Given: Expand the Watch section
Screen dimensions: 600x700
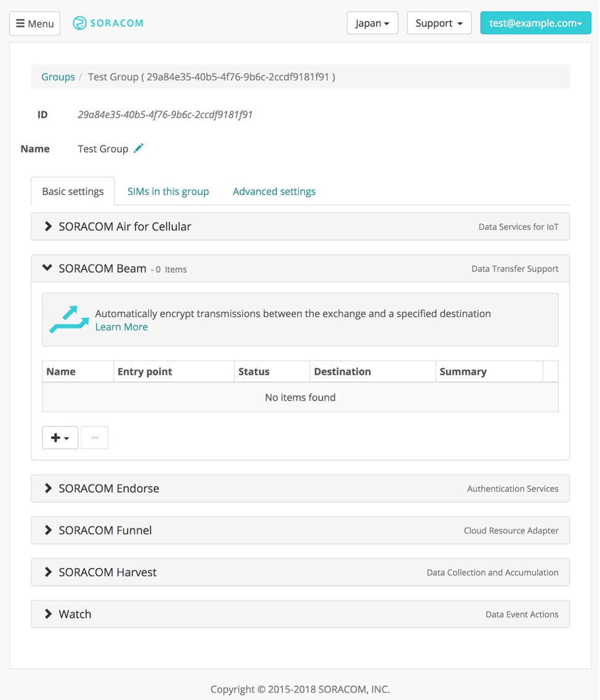Looking at the screenshot, I should (x=300, y=614).
